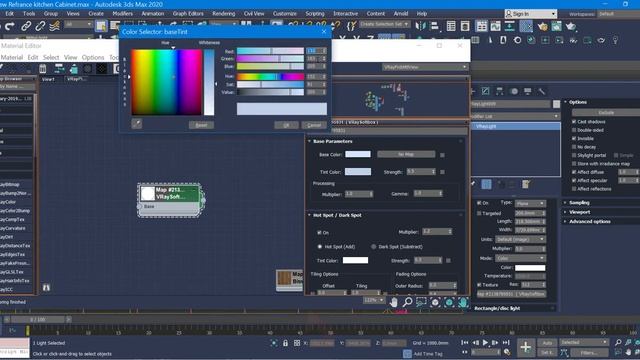Toggle Affect diffuse checkbox

pyautogui.click(x=574, y=172)
